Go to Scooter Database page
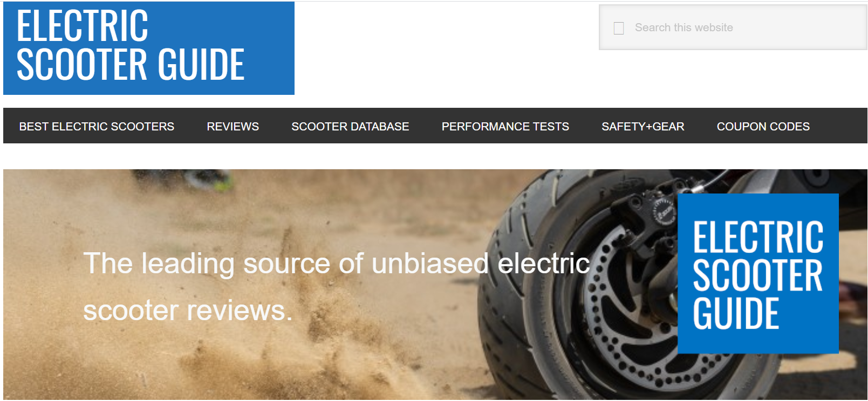Image resolution: width=868 pixels, height=401 pixels. (x=350, y=126)
